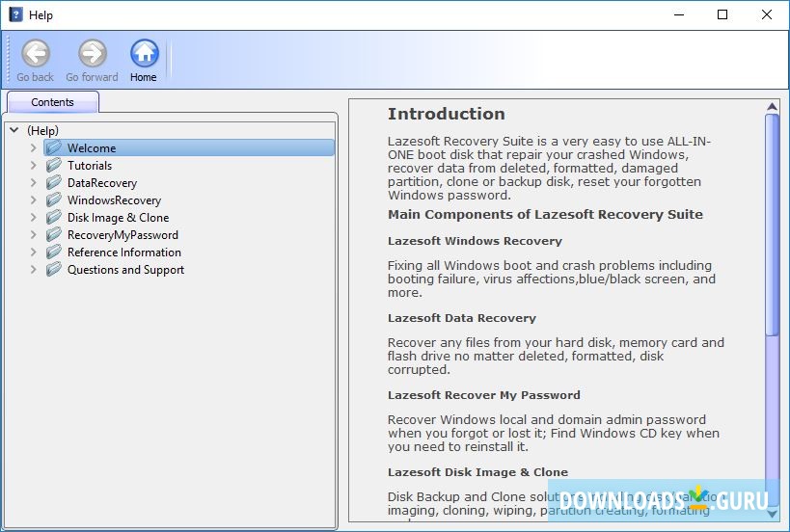This screenshot has height=532, width=790.
Task: Click the RecoveryMyPassword book icon
Action: [54, 234]
